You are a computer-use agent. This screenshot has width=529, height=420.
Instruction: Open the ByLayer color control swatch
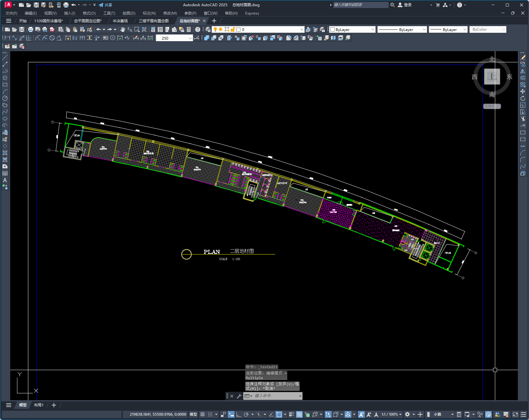click(352, 29)
